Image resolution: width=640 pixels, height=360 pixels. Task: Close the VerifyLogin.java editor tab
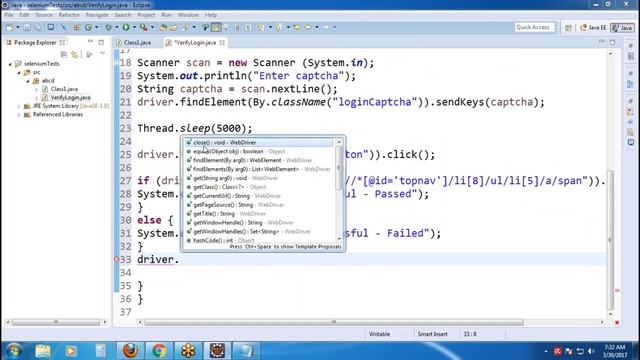coord(222,42)
